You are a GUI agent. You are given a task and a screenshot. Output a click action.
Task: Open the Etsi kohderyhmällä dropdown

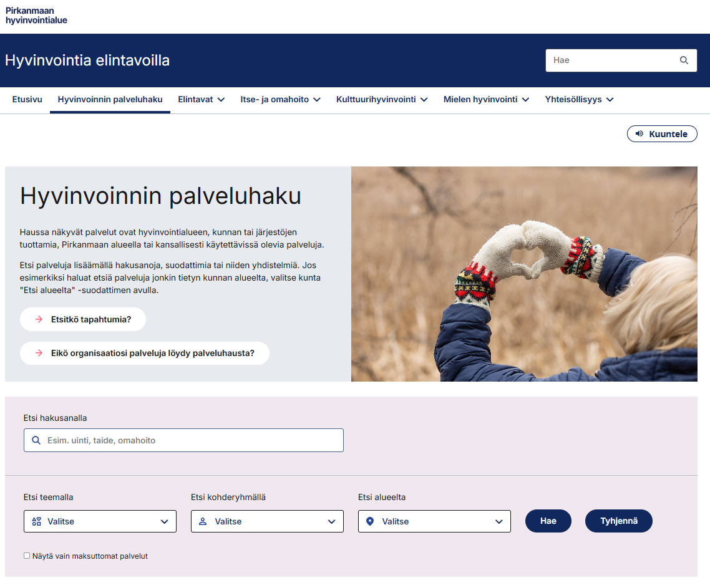pyautogui.click(x=267, y=521)
